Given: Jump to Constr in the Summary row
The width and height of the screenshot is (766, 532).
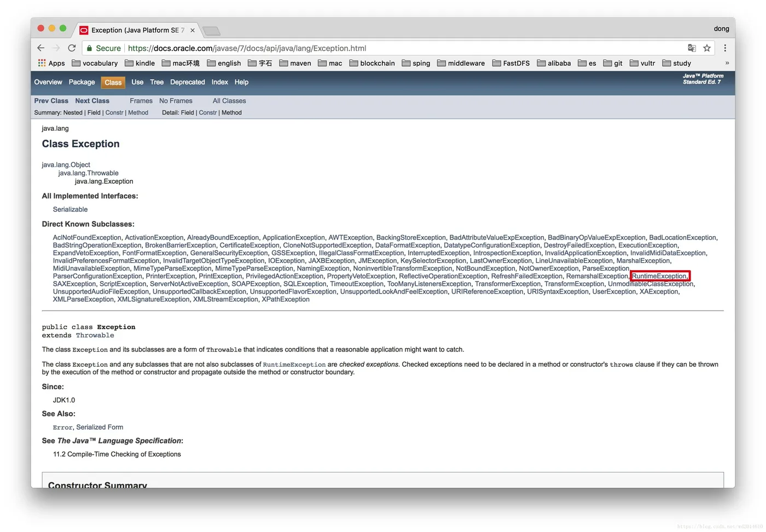Looking at the screenshot, I should (x=114, y=113).
